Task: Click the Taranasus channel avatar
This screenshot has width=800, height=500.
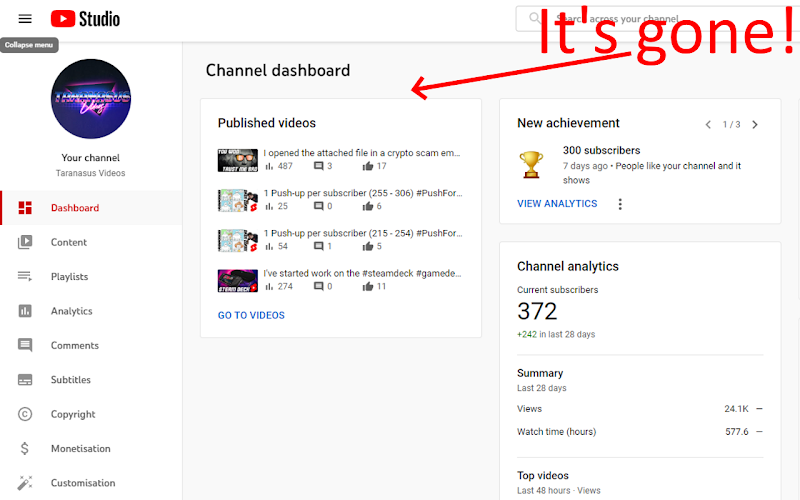Action: pos(91,98)
